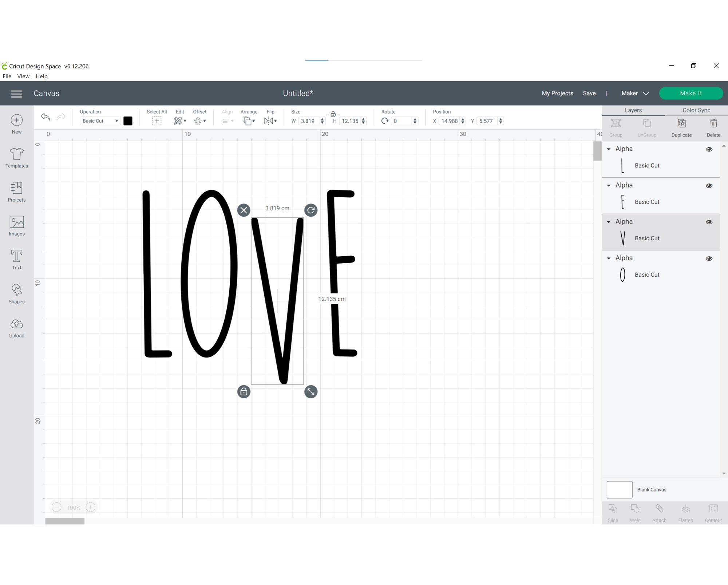Image resolution: width=728 pixels, height=585 pixels.
Task: Click the resize handle on the V selection
Action: click(x=311, y=392)
